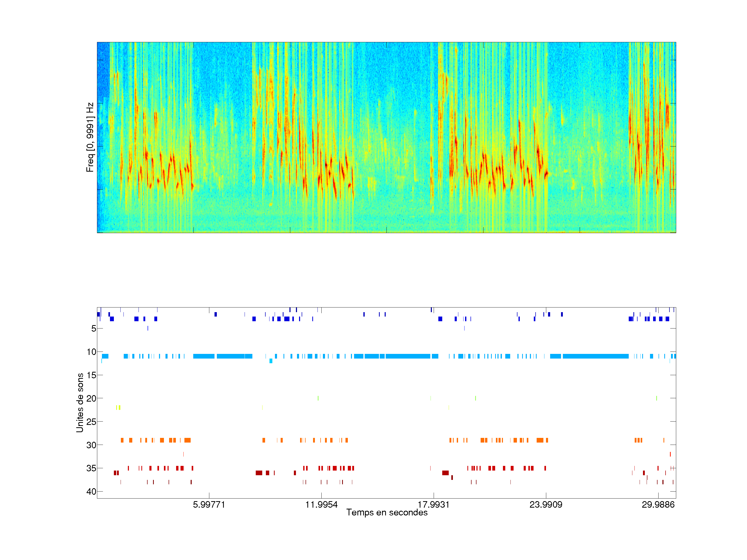Click the light-blue square just below unit row 11

tap(271, 361)
